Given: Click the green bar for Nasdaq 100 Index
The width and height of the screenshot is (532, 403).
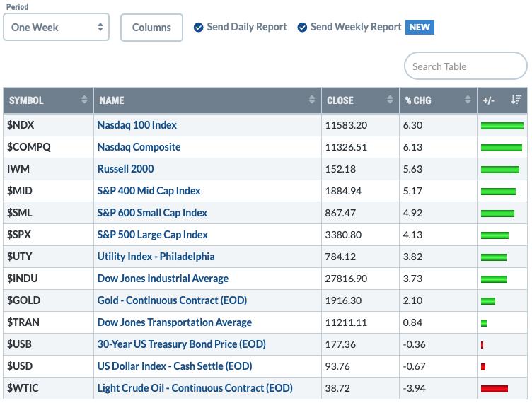Looking at the screenshot, I should [x=502, y=126].
